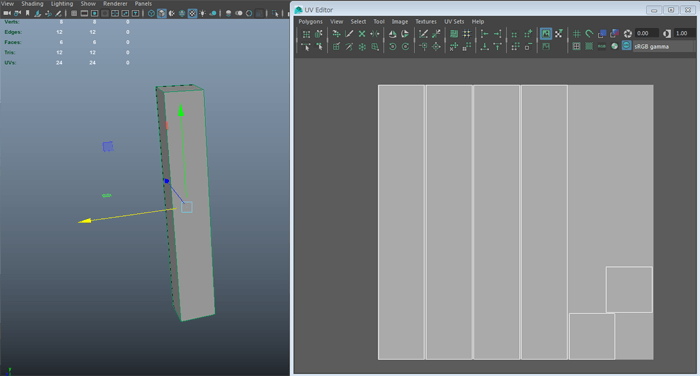Image resolution: width=700 pixels, height=376 pixels.
Task: Select the small square UV shell at bottom
Action: [x=592, y=336]
